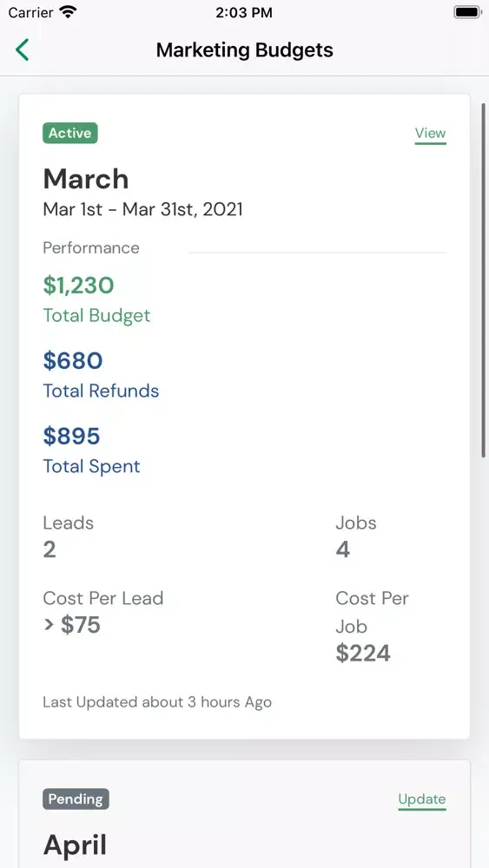Click the April budget title
This screenshot has height=868, width=489.
pyautogui.click(x=75, y=846)
